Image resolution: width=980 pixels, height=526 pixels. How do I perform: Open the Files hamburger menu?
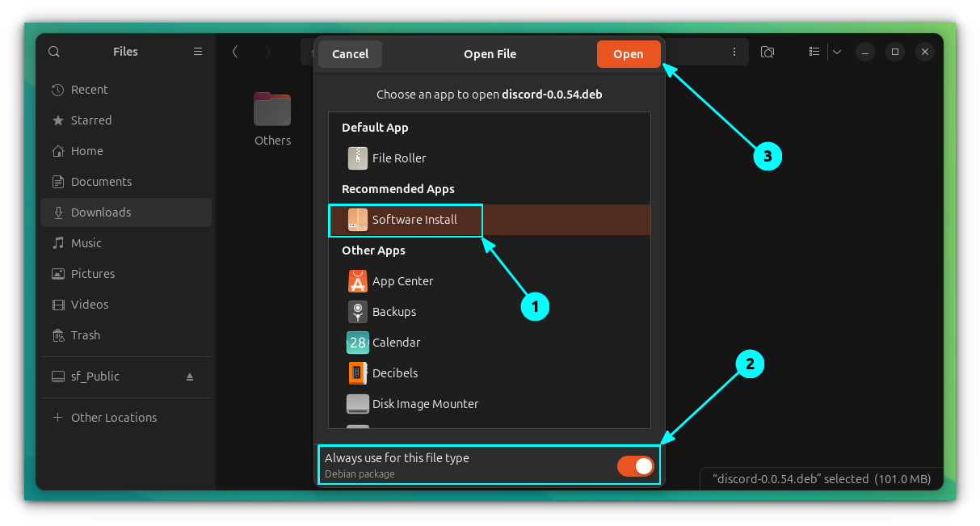click(197, 51)
